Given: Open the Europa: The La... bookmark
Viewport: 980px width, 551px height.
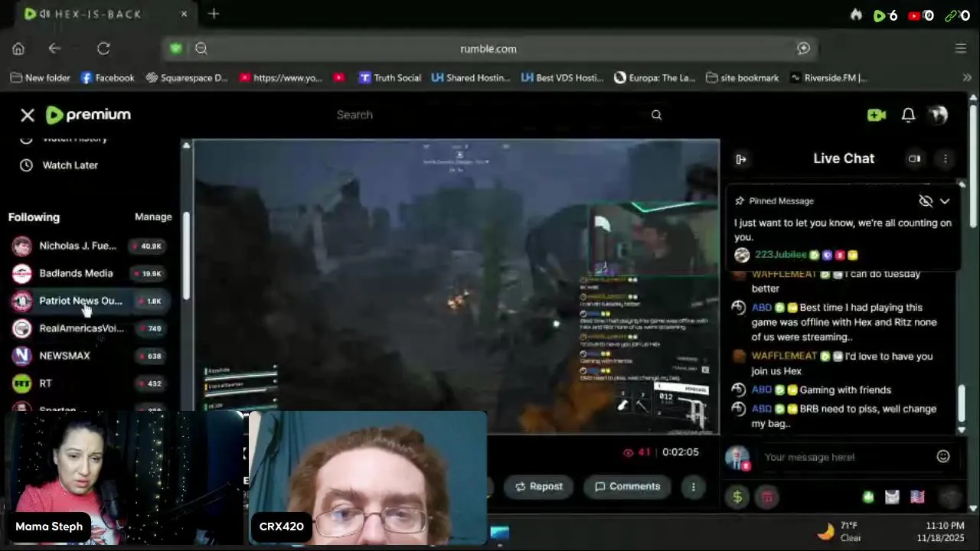Looking at the screenshot, I should [655, 77].
